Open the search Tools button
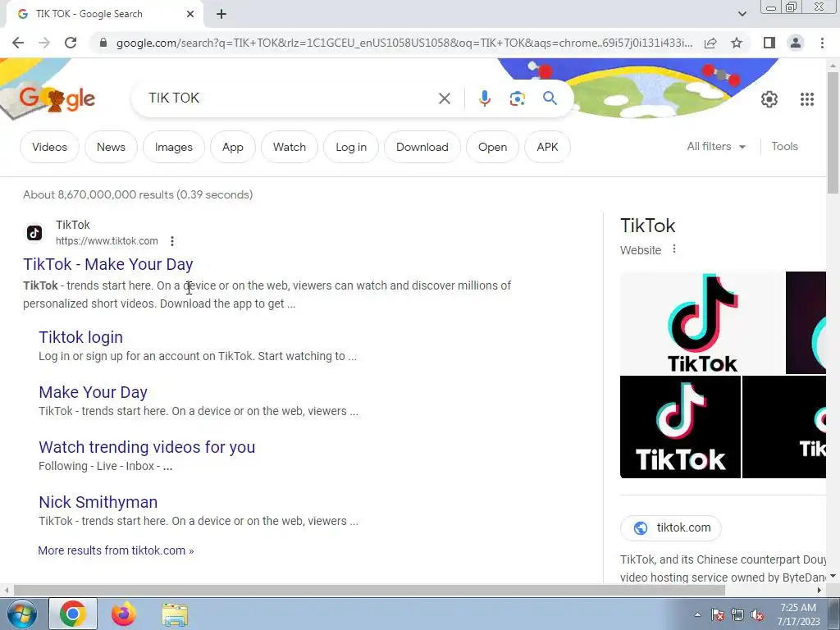Screen dimensions: 840x630 click(x=784, y=146)
